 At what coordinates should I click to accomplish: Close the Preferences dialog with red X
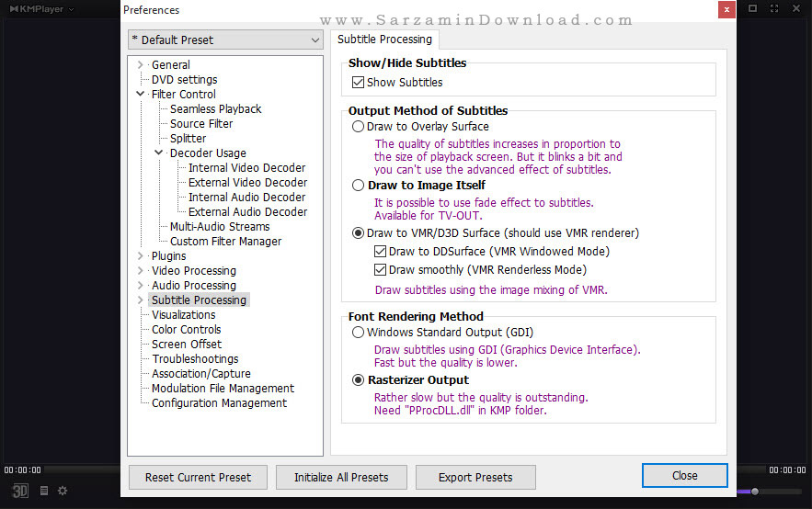(726, 10)
